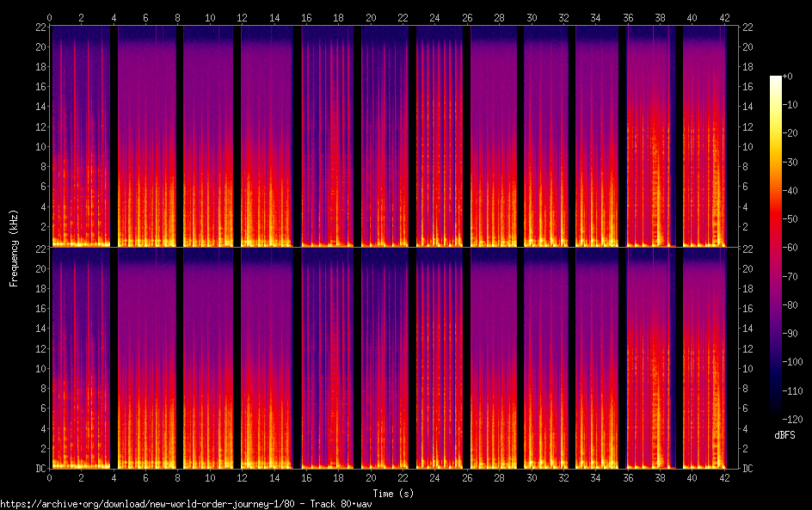
Task: Click the first audio segment in the upper channel
Action: coord(81,138)
